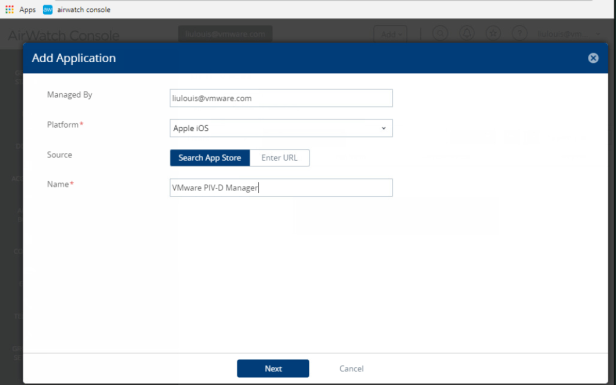Click the AirWatch Console title
The width and height of the screenshot is (616, 385).
point(64,35)
